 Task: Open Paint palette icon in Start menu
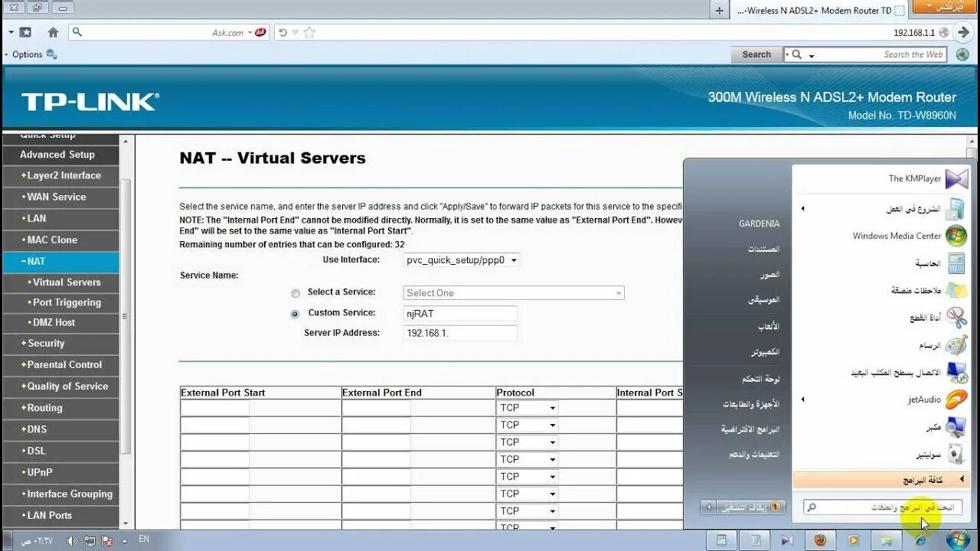956,345
